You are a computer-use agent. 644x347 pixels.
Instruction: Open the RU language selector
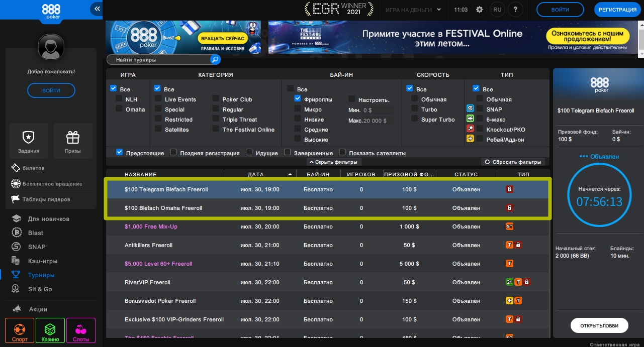pyautogui.click(x=497, y=10)
